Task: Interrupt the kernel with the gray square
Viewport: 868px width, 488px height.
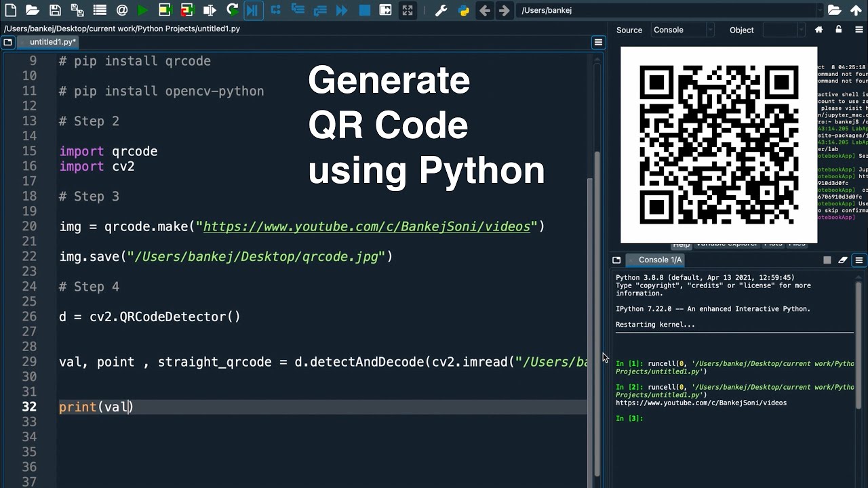Action: tap(827, 260)
